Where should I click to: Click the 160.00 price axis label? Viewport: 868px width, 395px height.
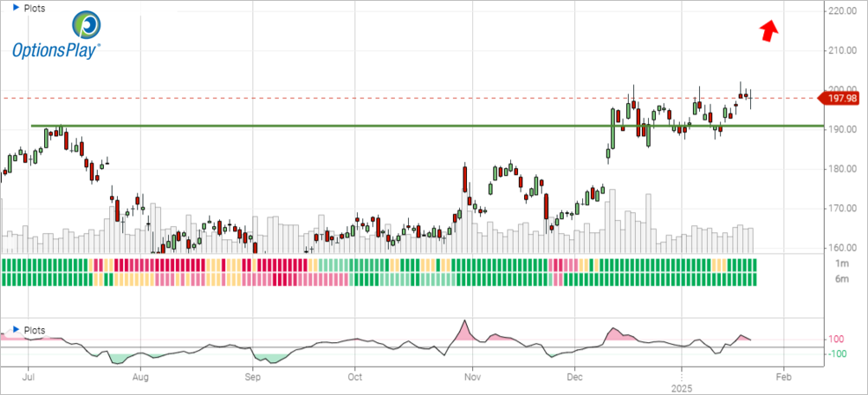click(843, 248)
